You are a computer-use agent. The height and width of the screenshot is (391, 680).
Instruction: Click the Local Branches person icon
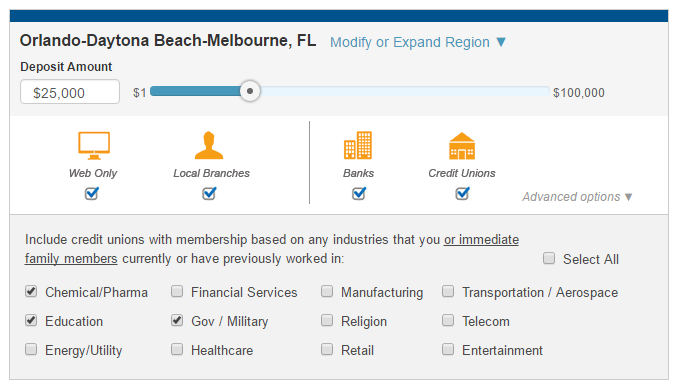(209, 146)
